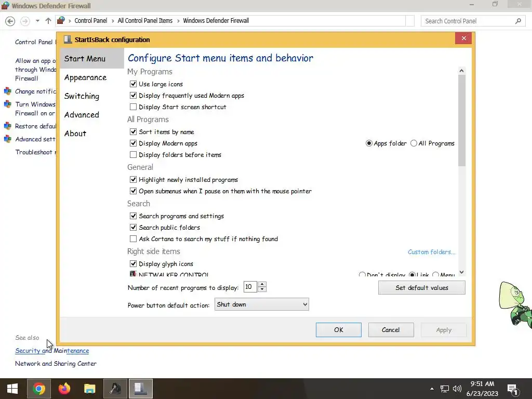Click the shield icon beside Restore defaults
This screenshot has height=399, width=532.
coord(7,126)
